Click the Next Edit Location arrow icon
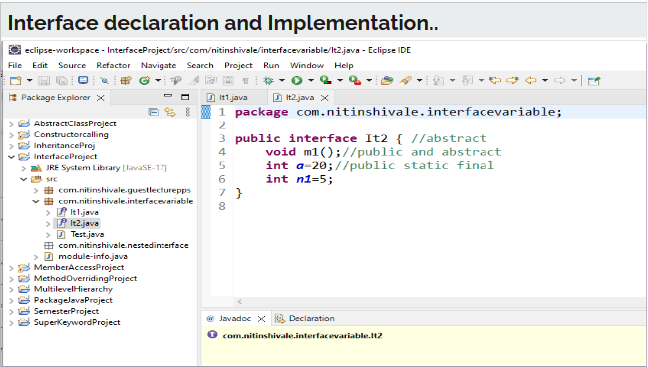This screenshot has width=648, height=367. [512, 81]
